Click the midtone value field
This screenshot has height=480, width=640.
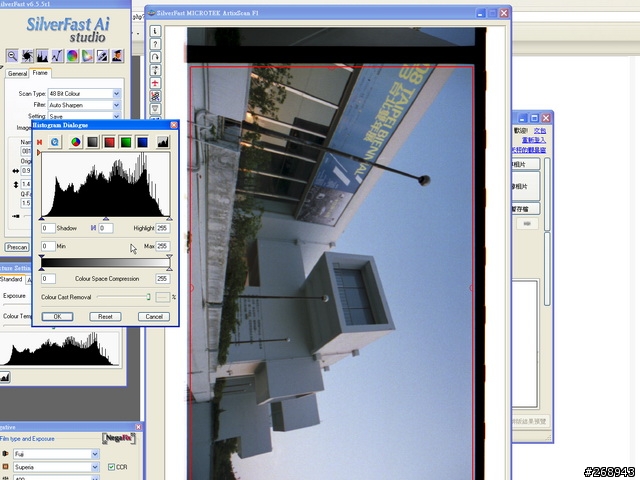106,228
